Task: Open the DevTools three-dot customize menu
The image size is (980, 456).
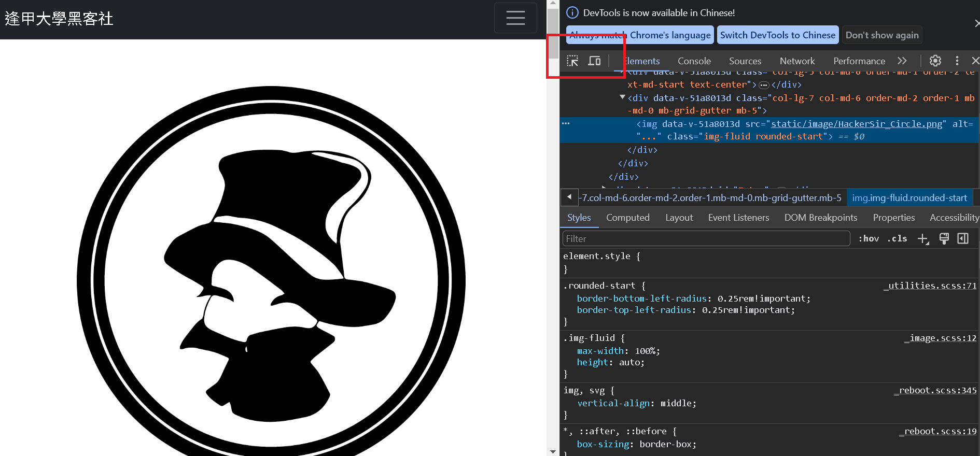Action: (957, 61)
